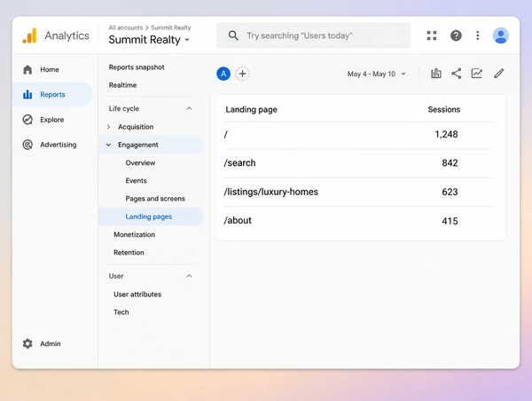Open Admin settings label
The height and width of the screenshot is (401, 532).
click(51, 343)
